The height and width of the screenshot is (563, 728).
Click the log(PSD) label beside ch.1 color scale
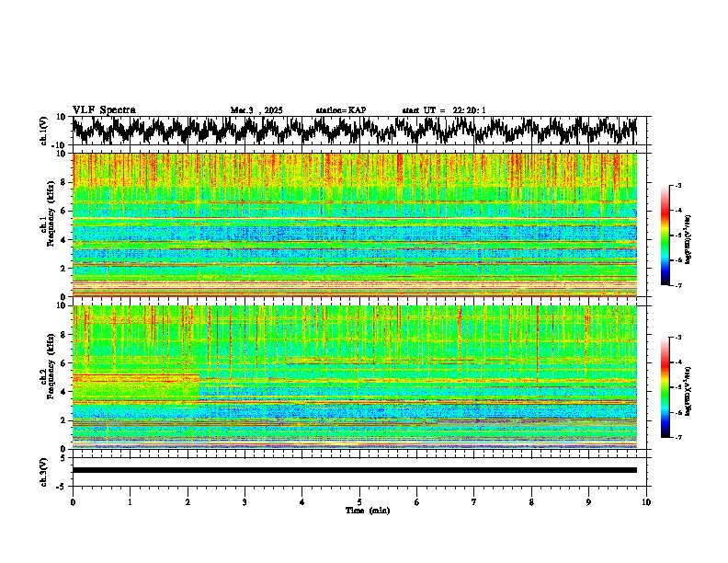[688, 239]
